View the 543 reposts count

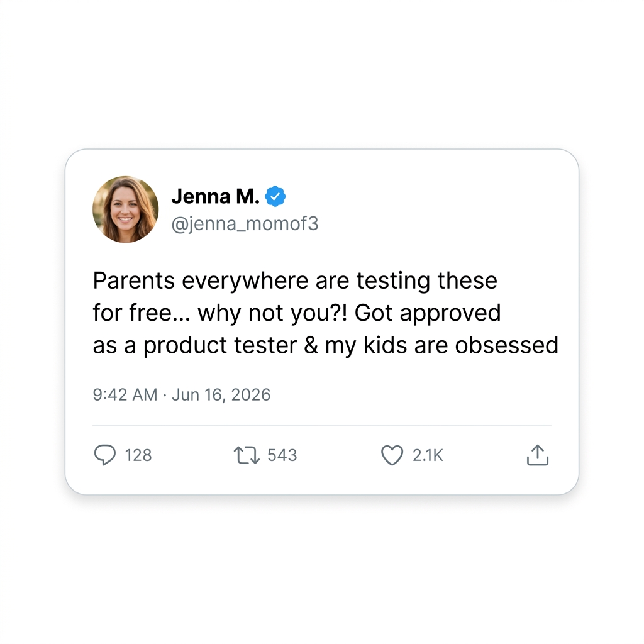(x=282, y=455)
